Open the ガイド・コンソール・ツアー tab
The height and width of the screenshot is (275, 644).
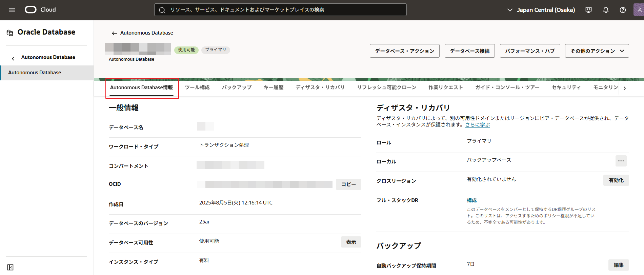[507, 87]
